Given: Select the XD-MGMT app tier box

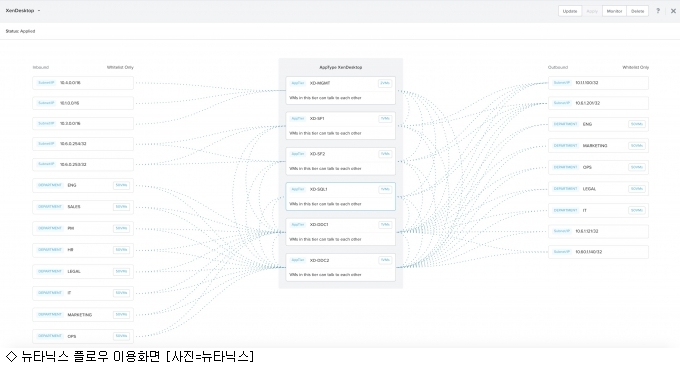Looking at the screenshot, I should (x=340, y=90).
